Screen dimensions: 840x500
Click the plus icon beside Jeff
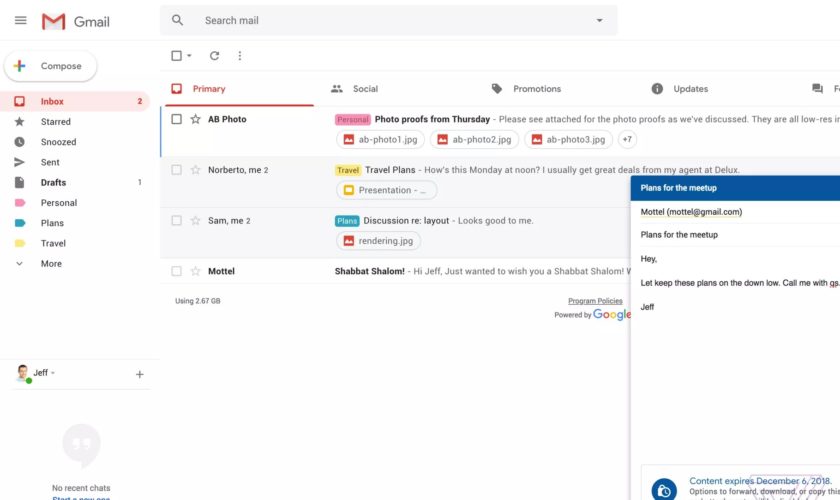139,374
